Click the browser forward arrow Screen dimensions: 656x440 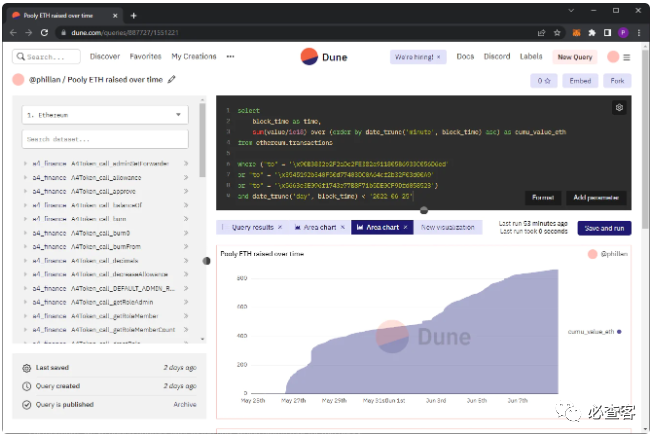click(28, 33)
